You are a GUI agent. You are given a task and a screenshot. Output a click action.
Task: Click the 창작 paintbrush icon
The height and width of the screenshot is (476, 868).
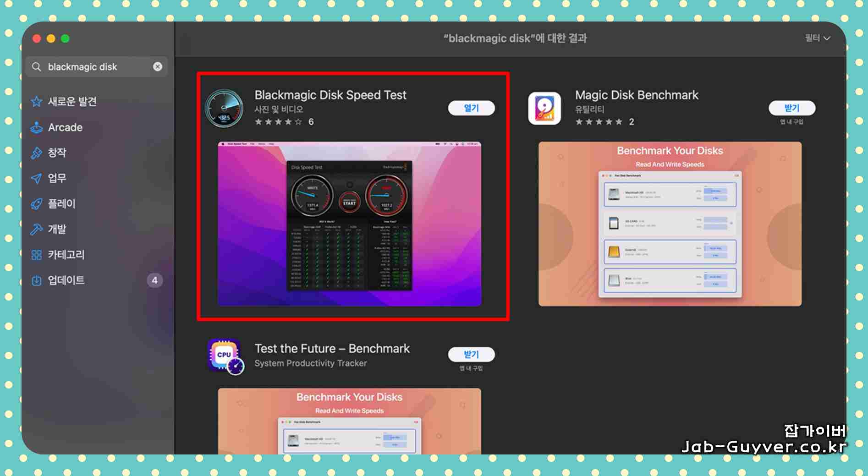[x=37, y=153]
